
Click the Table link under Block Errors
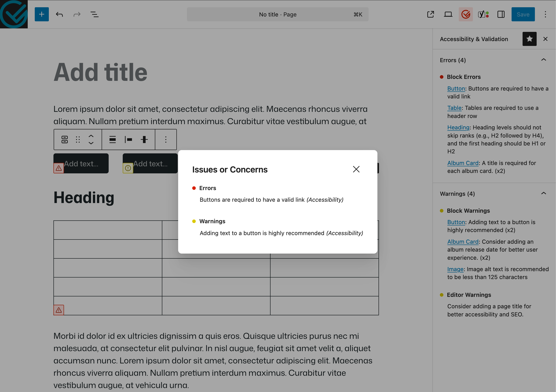pos(454,108)
